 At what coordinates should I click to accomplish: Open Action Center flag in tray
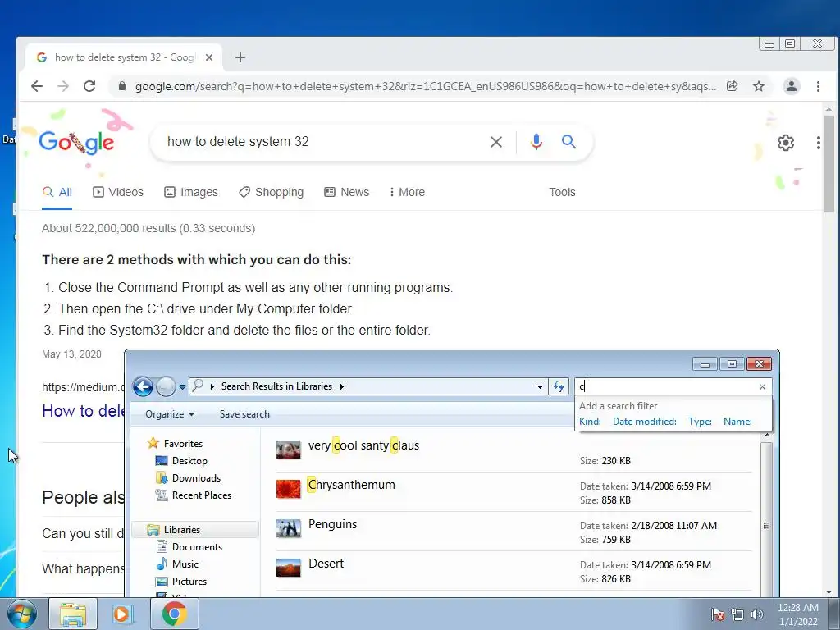click(717, 614)
